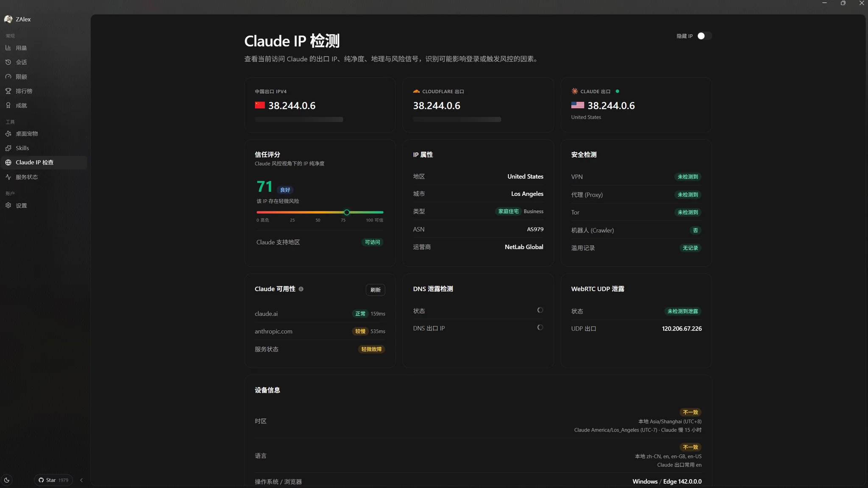Toggle the 隐藏 IP switch
The height and width of the screenshot is (488, 868).
click(x=704, y=36)
